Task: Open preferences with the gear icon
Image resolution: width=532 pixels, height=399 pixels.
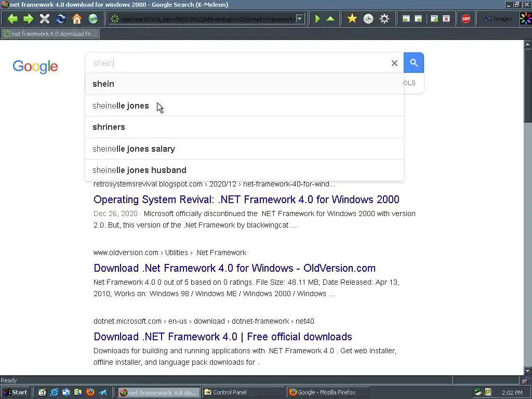Action: coord(384,19)
